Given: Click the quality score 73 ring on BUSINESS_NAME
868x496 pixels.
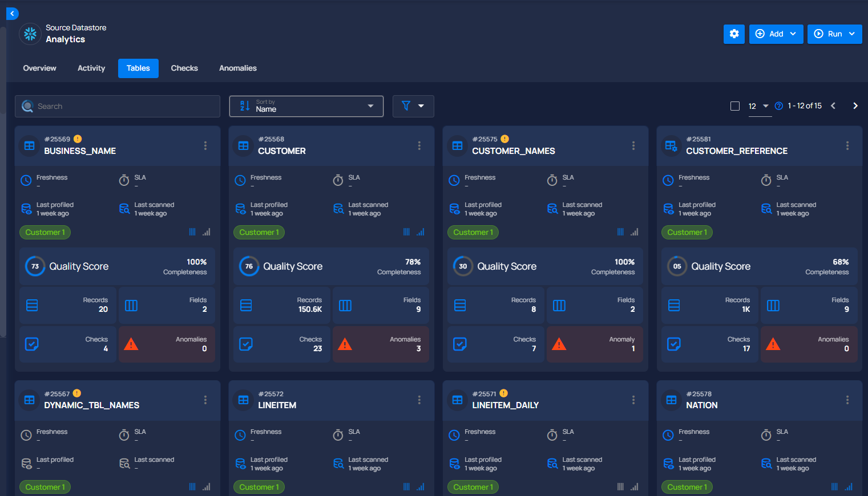Looking at the screenshot, I should (35, 266).
